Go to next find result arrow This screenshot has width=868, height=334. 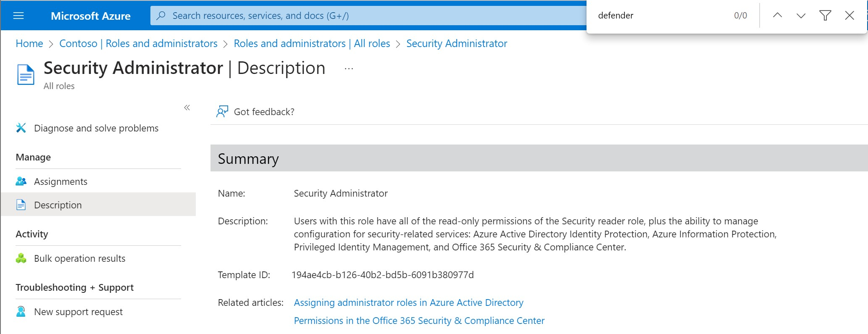801,16
